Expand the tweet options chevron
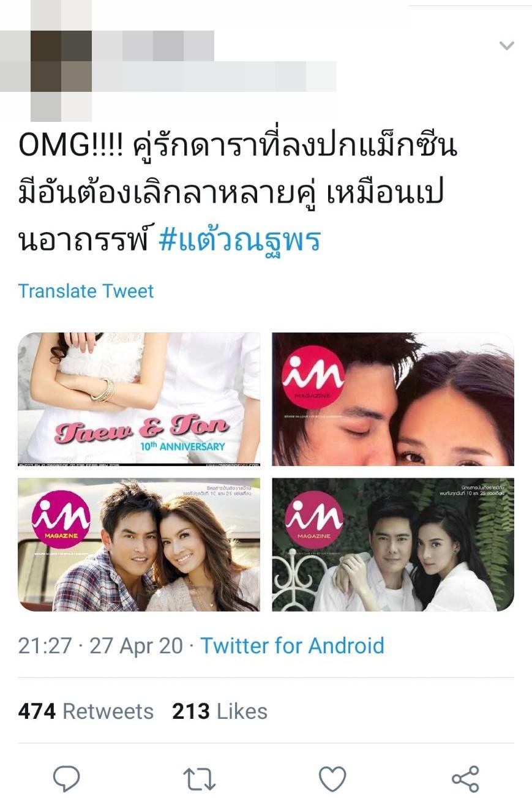532x807 pixels. pos(506,45)
